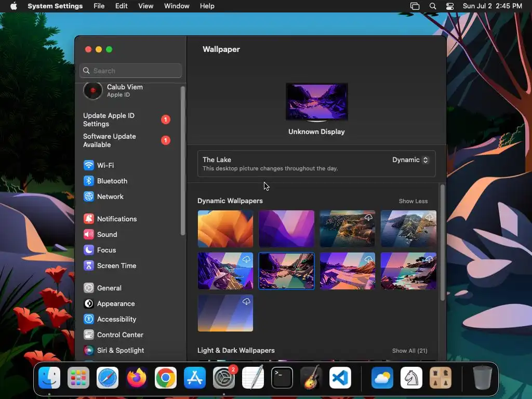The height and width of the screenshot is (399, 532).
Task: Click the sidebar scrollbar
Action: 183,161
